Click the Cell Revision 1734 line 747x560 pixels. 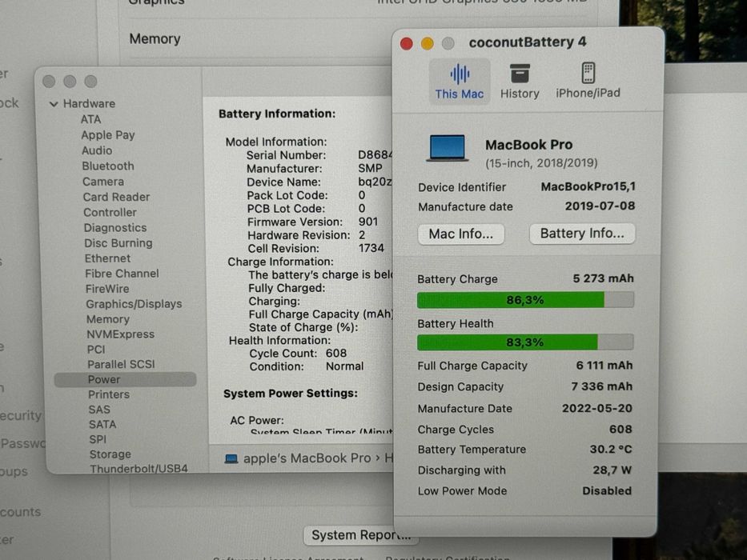click(316, 249)
